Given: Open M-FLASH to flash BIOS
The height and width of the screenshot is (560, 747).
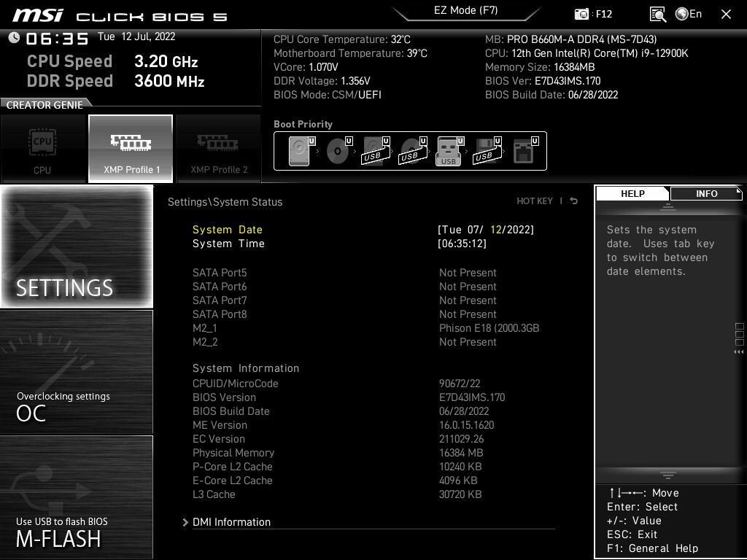Looking at the screenshot, I should pyautogui.click(x=77, y=497).
